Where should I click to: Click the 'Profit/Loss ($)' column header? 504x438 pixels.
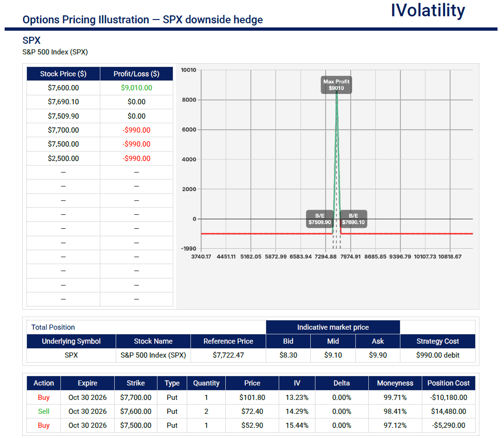click(136, 73)
